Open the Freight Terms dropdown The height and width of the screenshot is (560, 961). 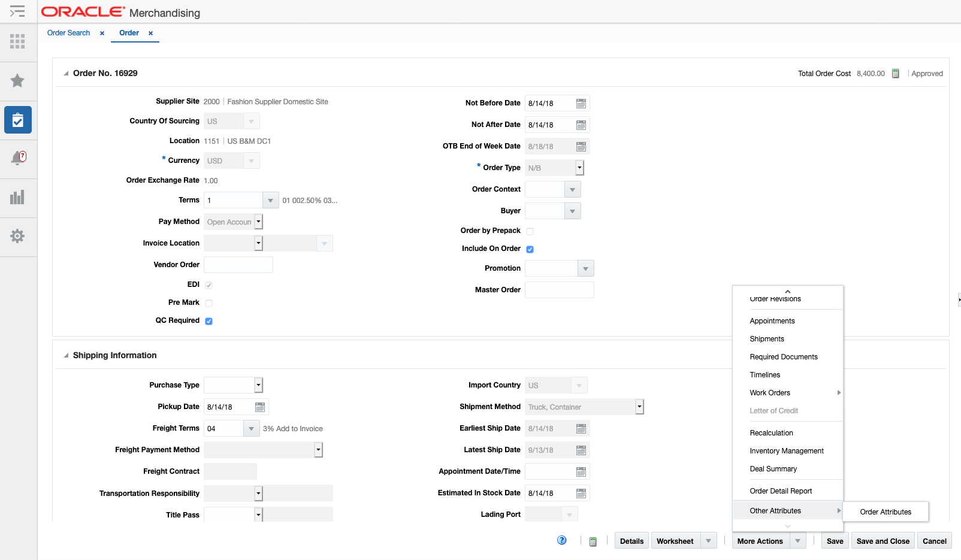252,428
